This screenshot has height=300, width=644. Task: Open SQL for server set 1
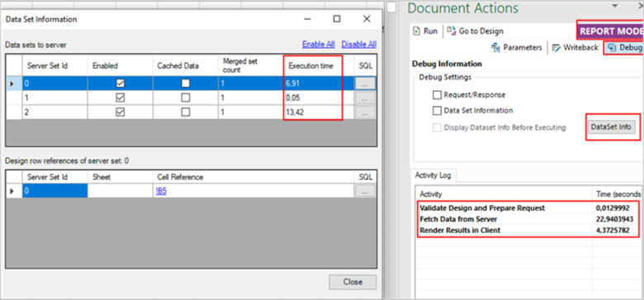click(x=365, y=98)
